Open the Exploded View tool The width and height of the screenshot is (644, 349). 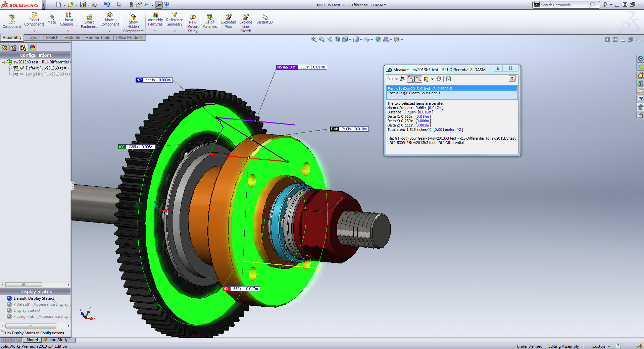point(229,21)
